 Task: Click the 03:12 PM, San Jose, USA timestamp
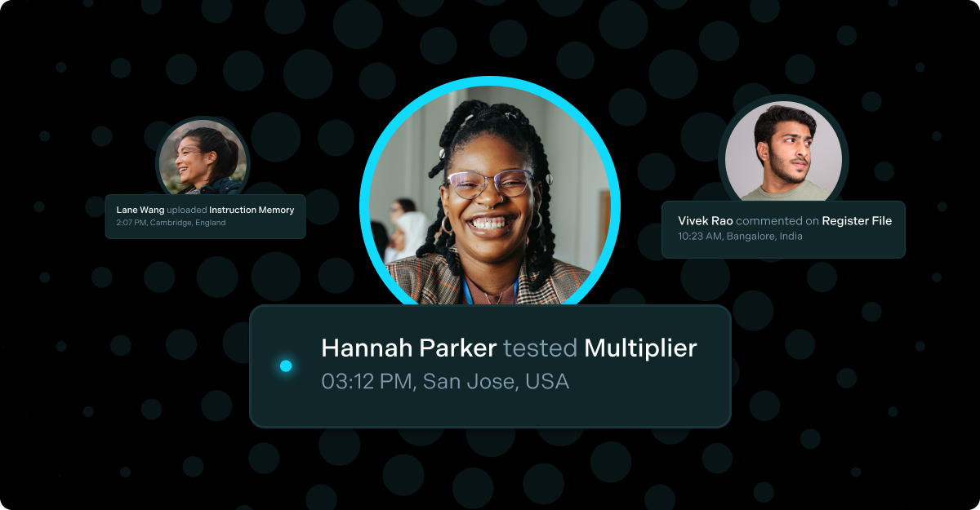[445, 381]
